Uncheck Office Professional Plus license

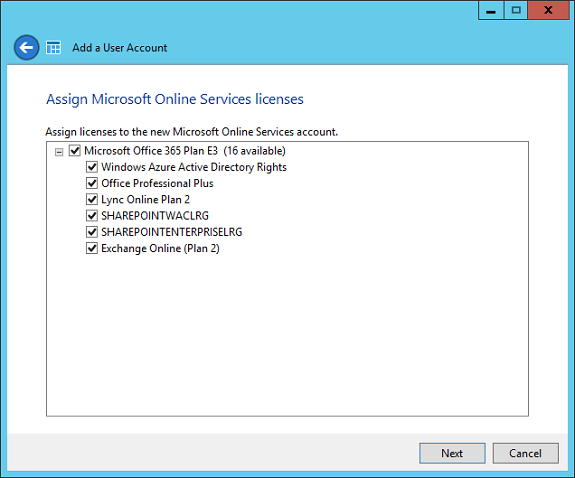coord(92,183)
